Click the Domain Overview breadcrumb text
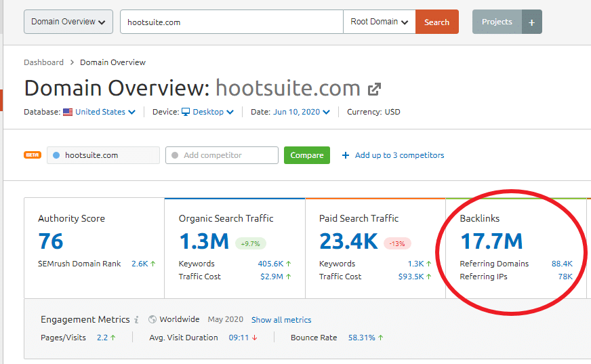The height and width of the screenshot is (364, 591). pyautogui.click(x=113, y=62)
